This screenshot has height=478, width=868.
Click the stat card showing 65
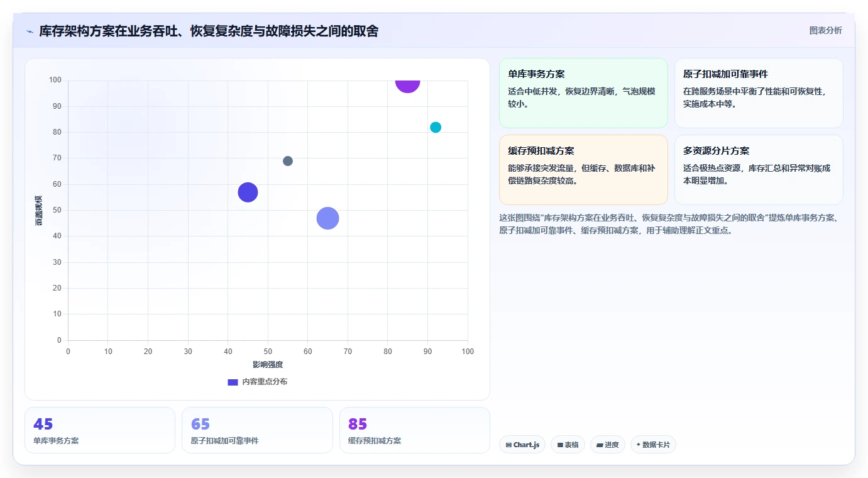(x=257, y=430)
